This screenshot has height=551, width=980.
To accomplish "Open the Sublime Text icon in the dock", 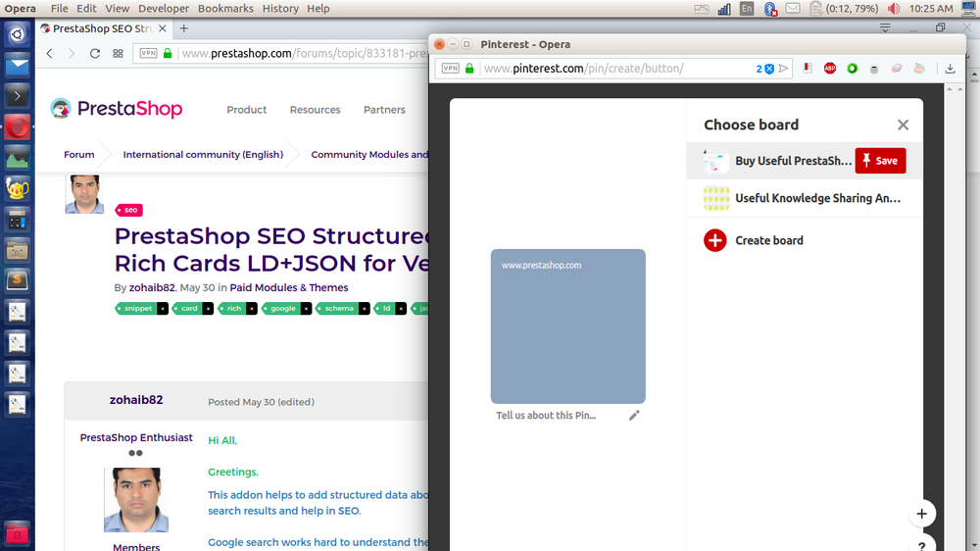I will tap(17, 280).
